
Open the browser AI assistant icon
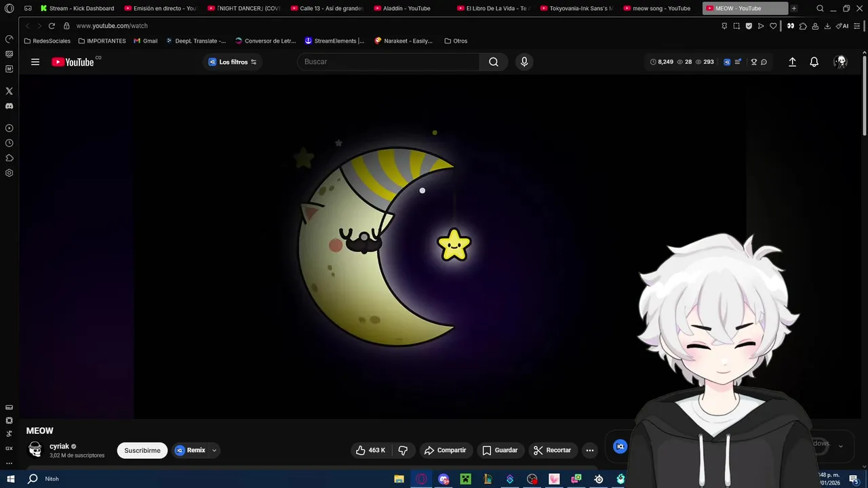point(842,26)
